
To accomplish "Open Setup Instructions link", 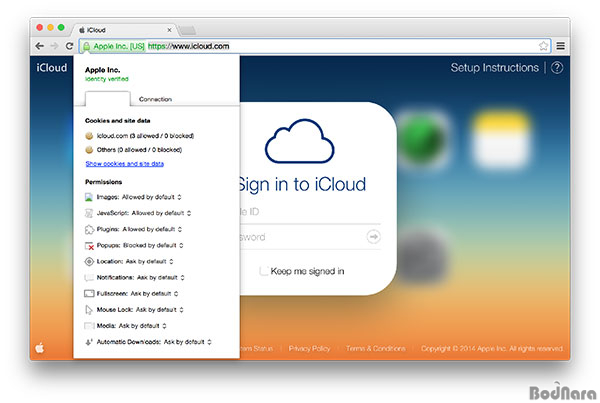I will 494,68.
